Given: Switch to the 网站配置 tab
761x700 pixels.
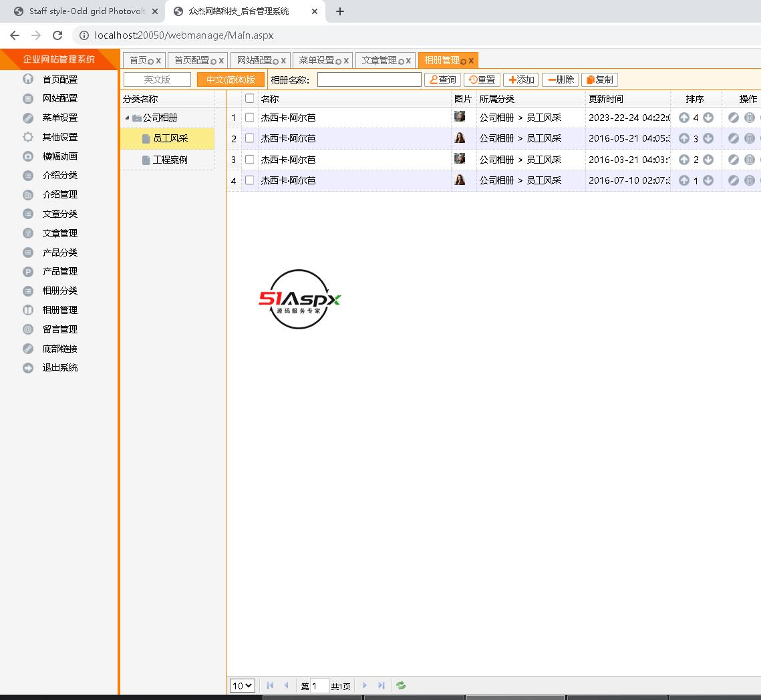Looking at the screenshot, I should pyautogui.click(x=255, y=60).
